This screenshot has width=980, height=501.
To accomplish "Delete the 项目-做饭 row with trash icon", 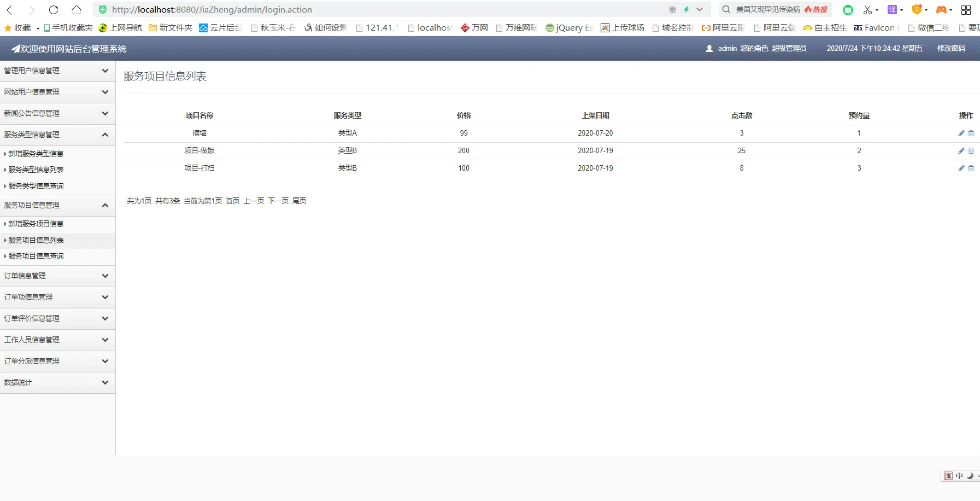I will point(971,151).
